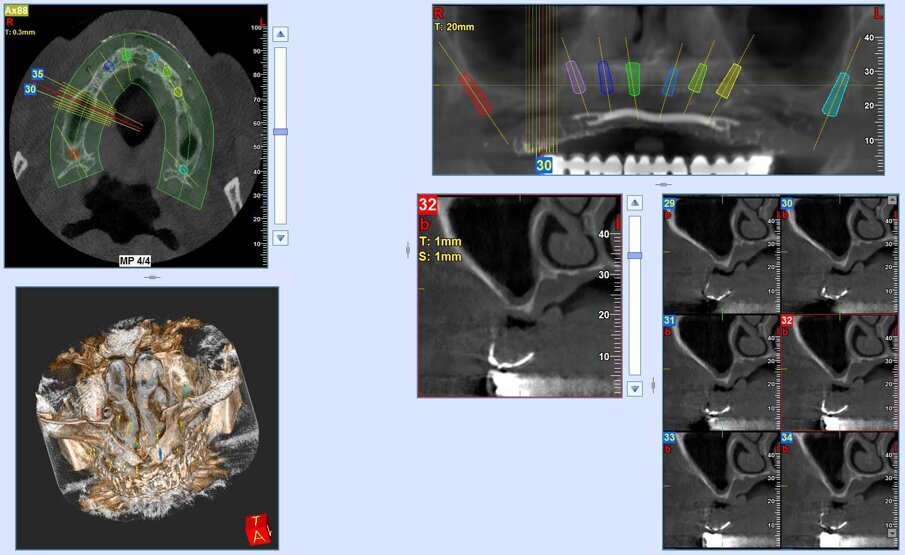Click the axial slice slider handle
Screen dimensions: 905x555
(280, 132)
